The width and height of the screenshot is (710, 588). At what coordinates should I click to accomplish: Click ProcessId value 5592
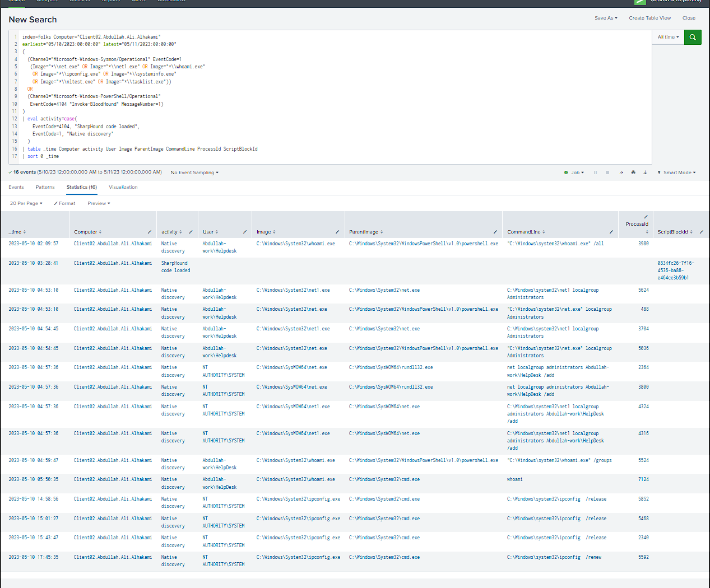point(643,557)
